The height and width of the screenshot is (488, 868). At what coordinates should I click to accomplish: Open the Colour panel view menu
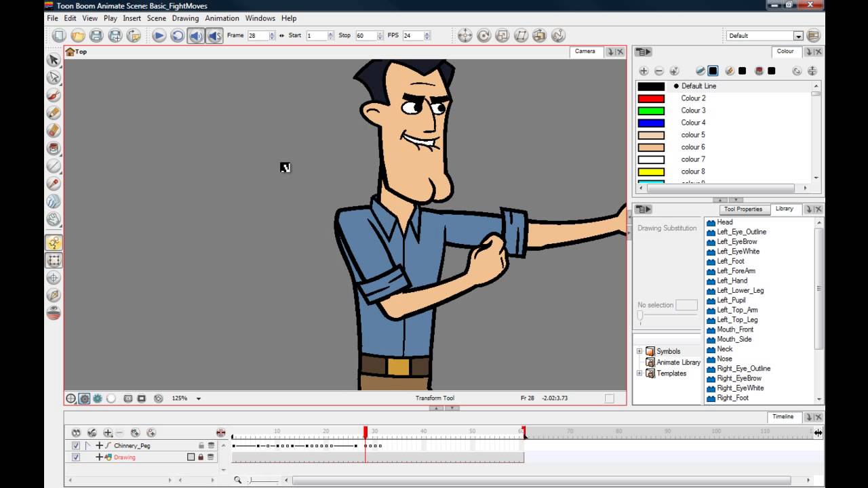(643, 52)
